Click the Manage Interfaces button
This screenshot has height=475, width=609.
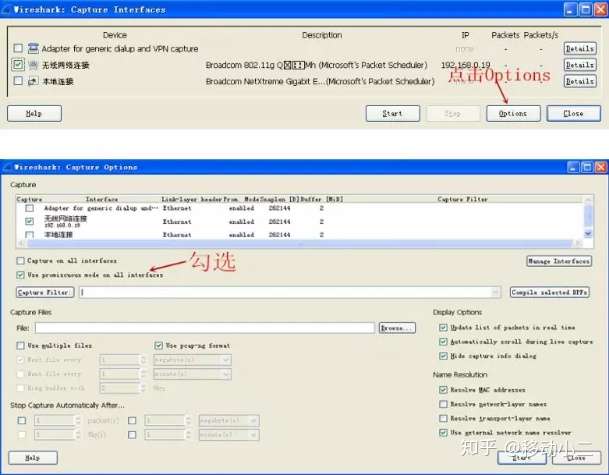pyautogui.click(x=559, y=261)
